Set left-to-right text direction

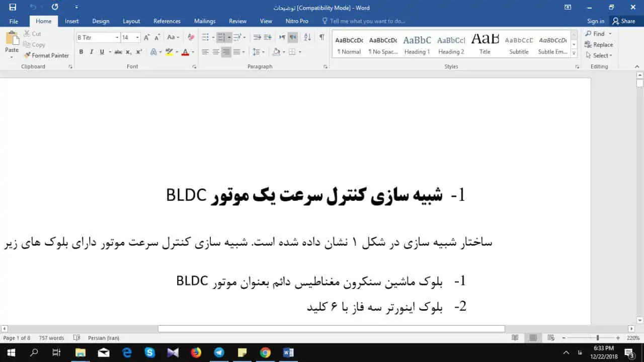pos(282,37)
